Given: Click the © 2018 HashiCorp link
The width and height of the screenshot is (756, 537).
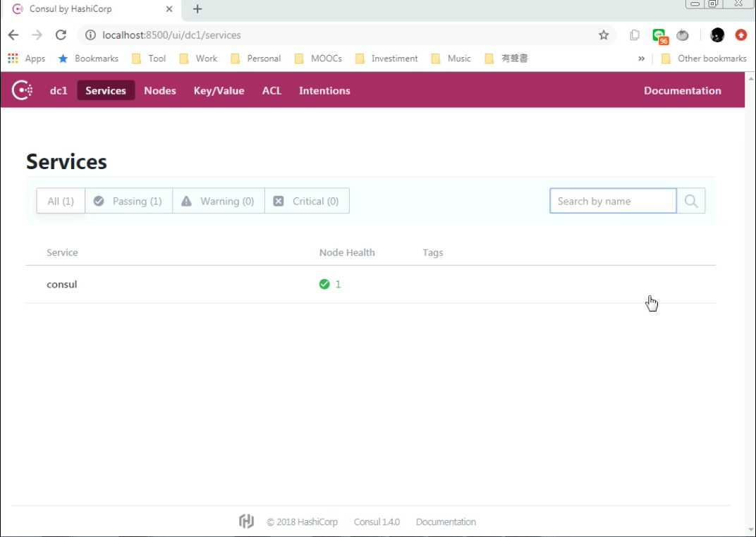Looking at the screenshot, I should (x=302, y=521).
